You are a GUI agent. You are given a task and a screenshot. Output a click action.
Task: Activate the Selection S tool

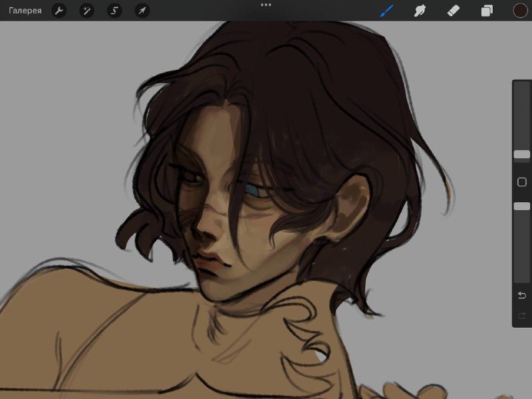[114, 11]
